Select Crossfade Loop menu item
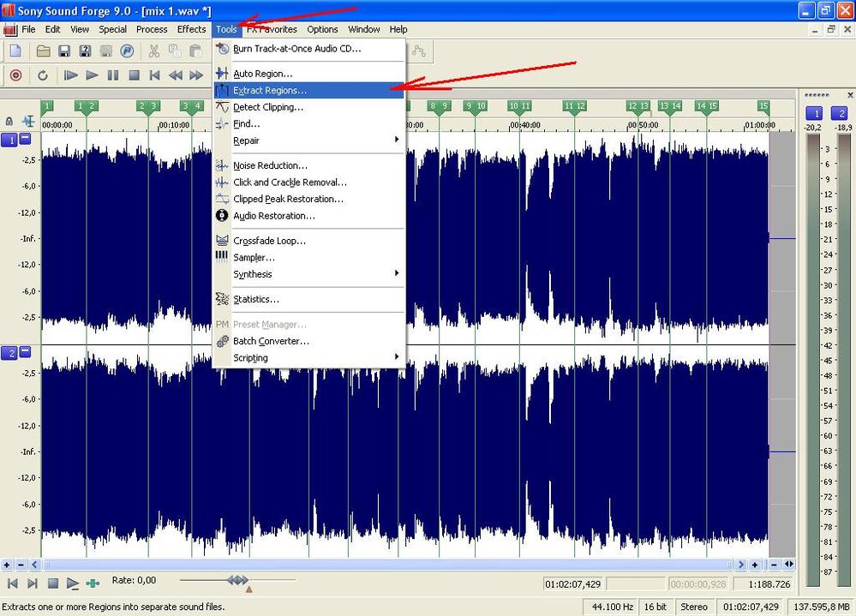856x616 pixels. pos(309,241)
